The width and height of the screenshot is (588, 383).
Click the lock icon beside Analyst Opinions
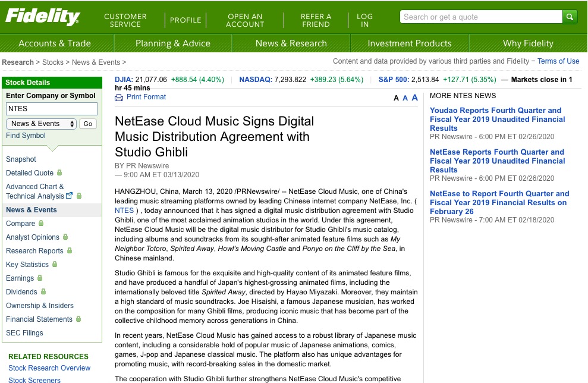pos(65,237)
